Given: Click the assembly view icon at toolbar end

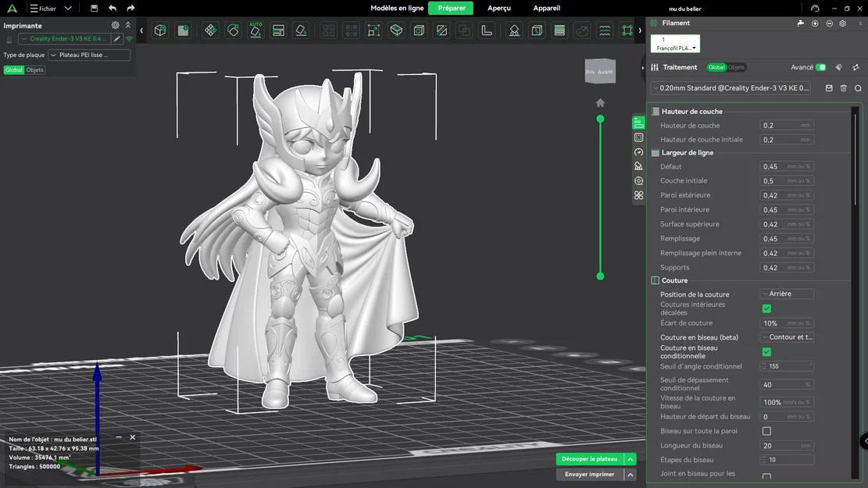Looking at the screenshot, I should [627, 30].
